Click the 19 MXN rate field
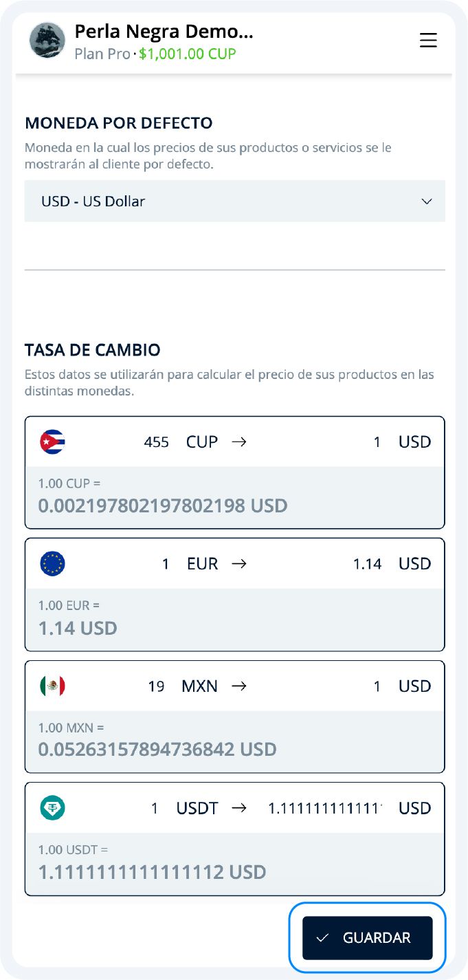This screenshot has width=468, height=980. point(158,686)
